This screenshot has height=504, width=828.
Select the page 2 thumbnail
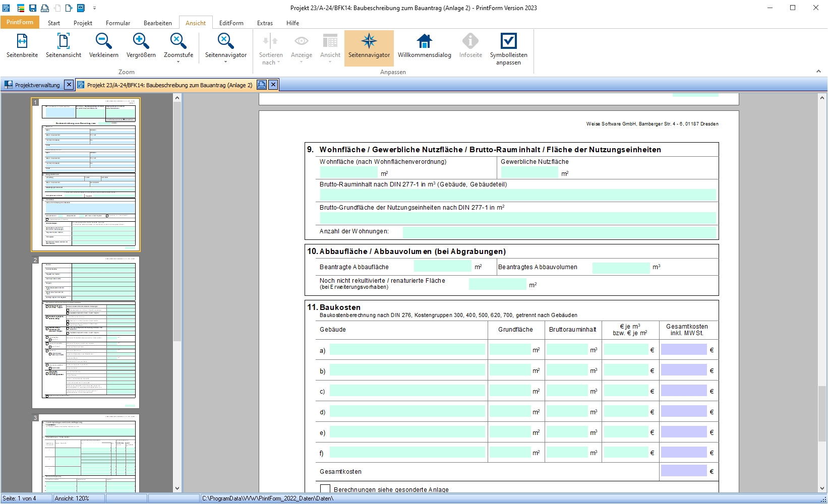pos(86,333)
